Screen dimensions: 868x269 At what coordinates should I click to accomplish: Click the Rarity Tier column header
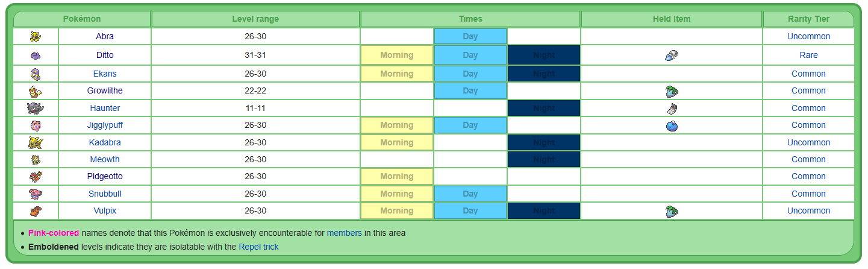pos(808,19)
